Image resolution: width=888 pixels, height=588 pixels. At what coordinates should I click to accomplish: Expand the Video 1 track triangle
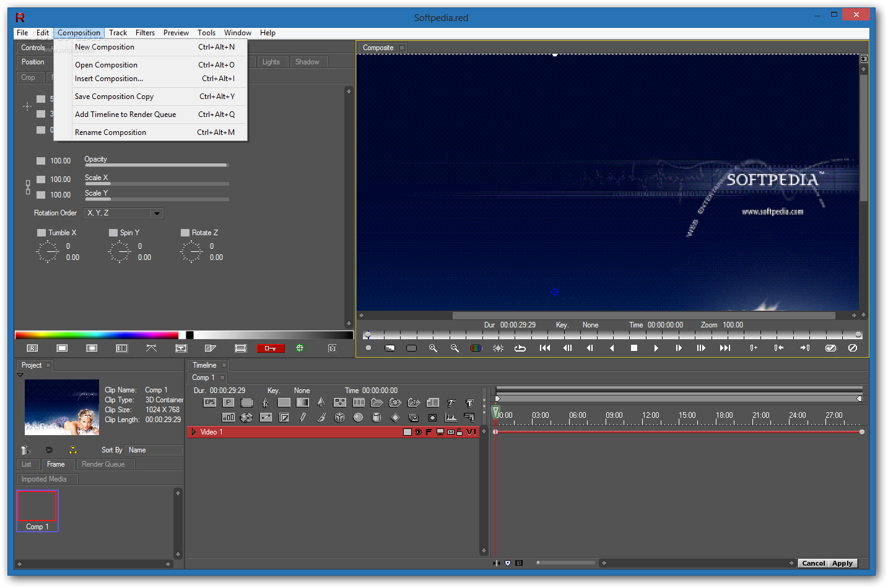point(194,432)
